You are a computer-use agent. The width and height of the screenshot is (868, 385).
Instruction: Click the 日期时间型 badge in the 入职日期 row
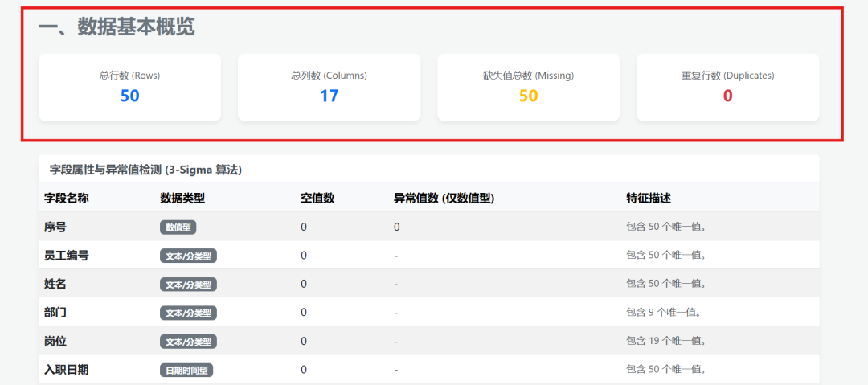186,370
